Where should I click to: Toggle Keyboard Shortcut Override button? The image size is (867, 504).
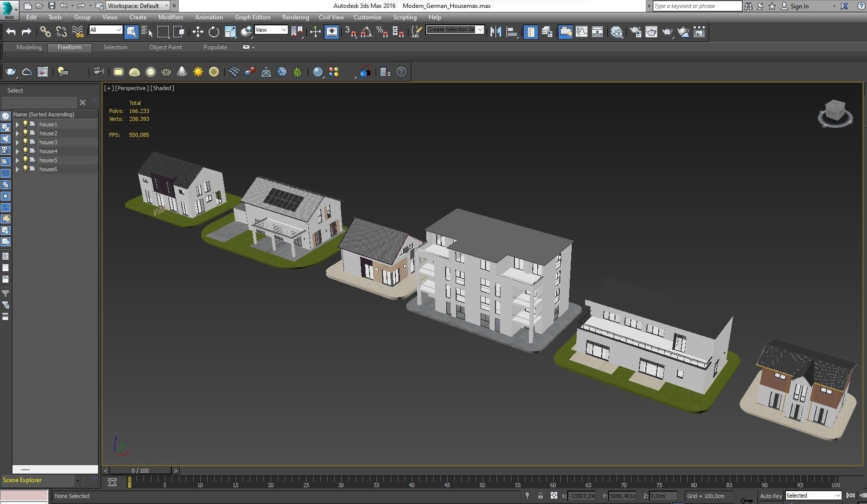coord(332,32)
